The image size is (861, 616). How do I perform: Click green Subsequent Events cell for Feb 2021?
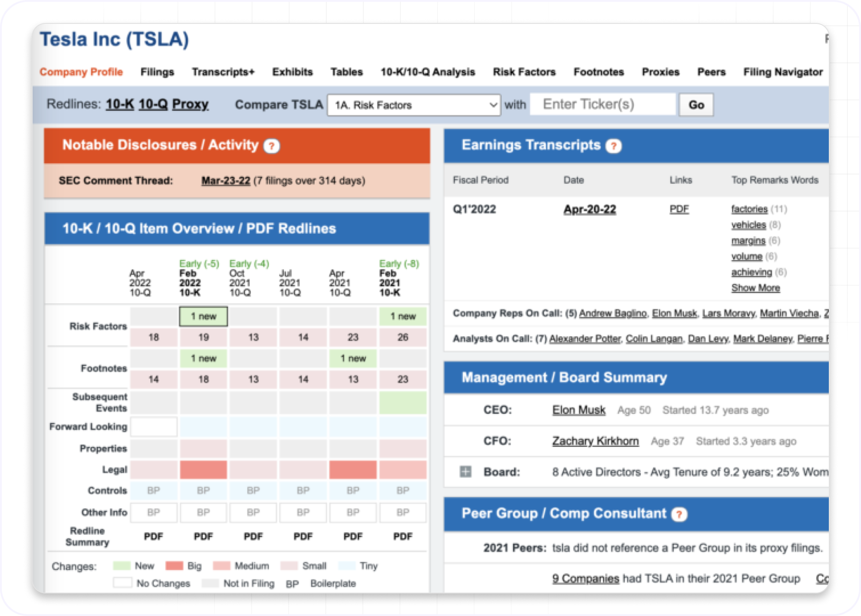tap(403, 403)
